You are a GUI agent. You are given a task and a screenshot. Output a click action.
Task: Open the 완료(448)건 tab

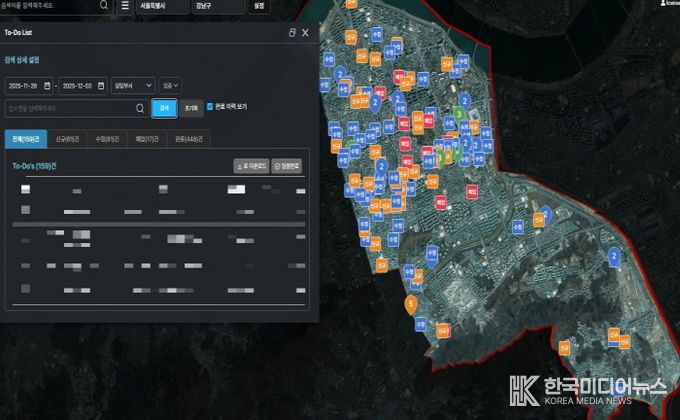[188, 139]
